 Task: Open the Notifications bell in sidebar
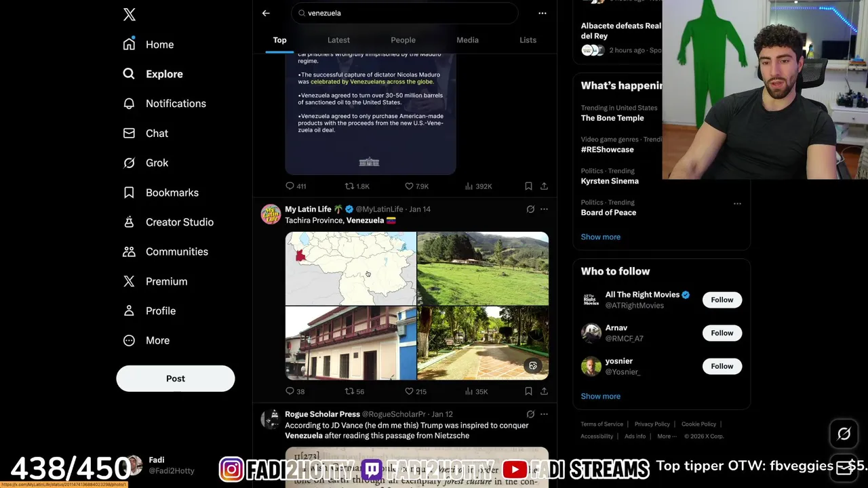point(129,104)
